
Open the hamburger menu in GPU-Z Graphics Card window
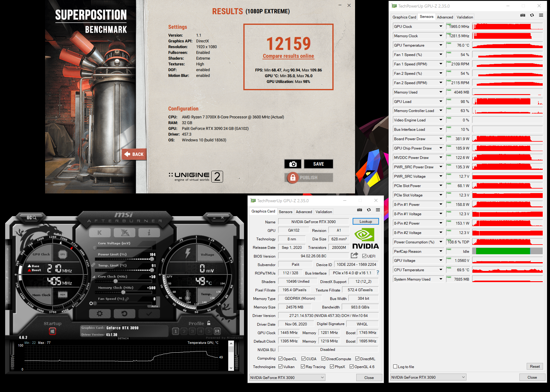378,210
